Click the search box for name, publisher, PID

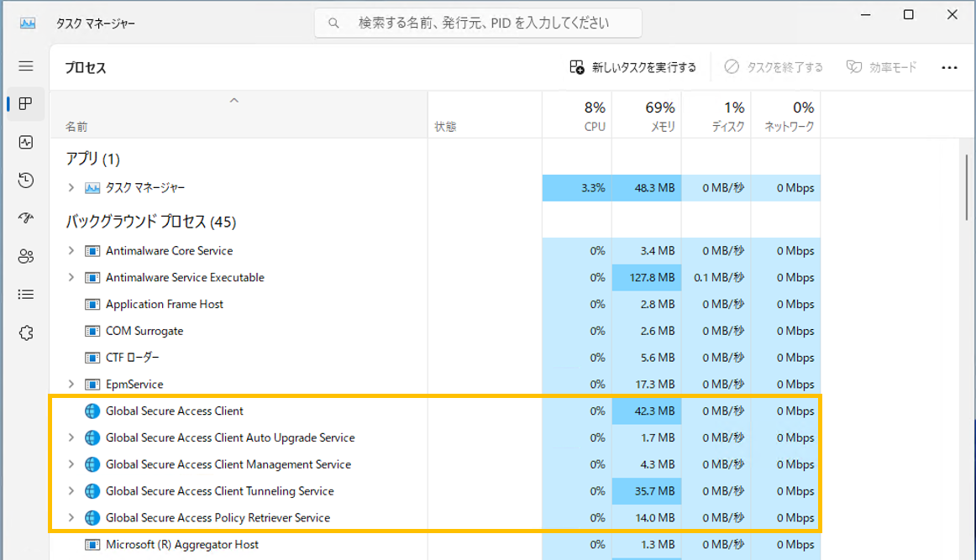coord(478,23)
